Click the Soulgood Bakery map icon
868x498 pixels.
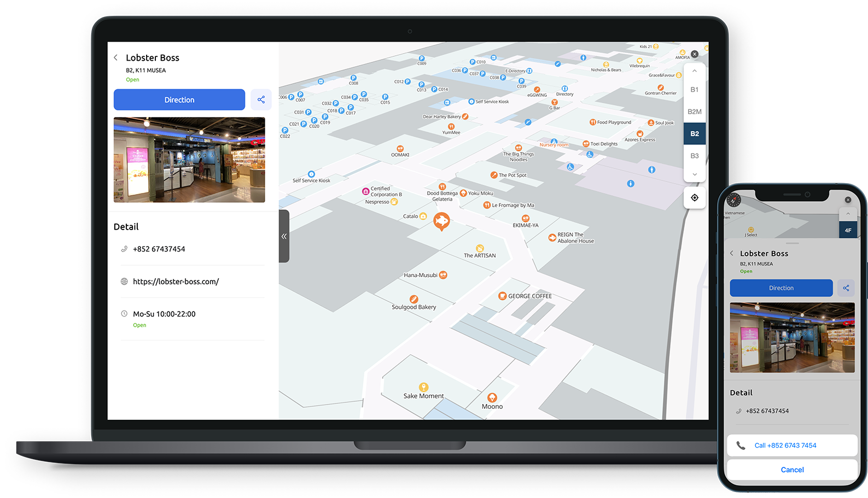tap(414, 299)
